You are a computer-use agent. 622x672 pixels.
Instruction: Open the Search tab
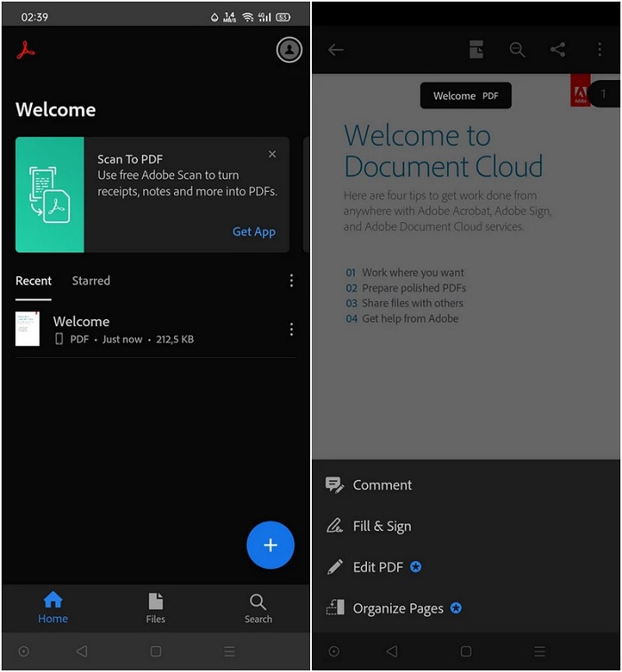[x=259, y=608]
